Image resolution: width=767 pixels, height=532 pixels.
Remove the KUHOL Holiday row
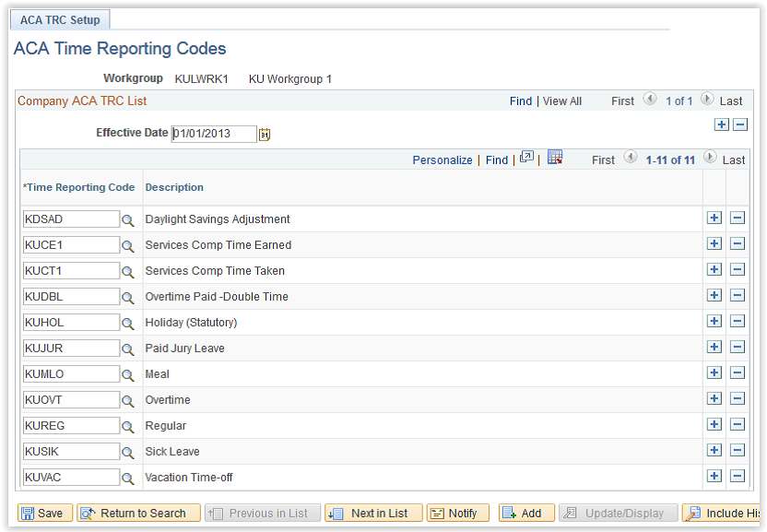739,322
